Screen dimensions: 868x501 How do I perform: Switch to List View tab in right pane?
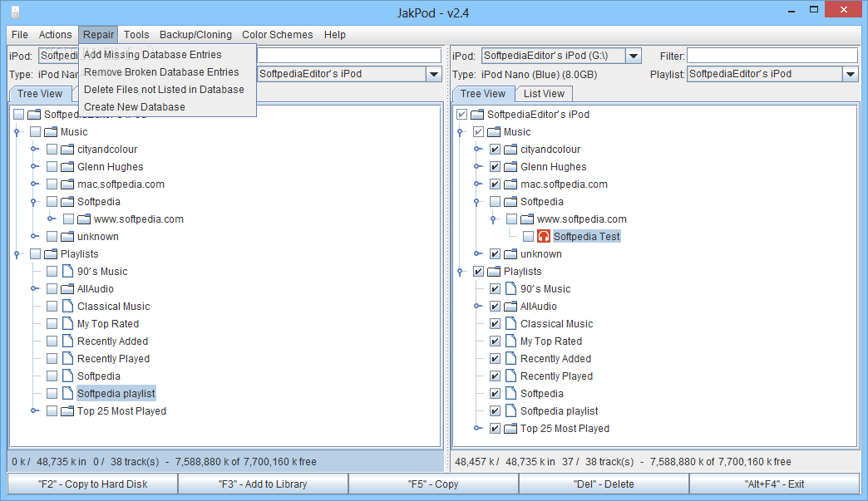[544, 94]
